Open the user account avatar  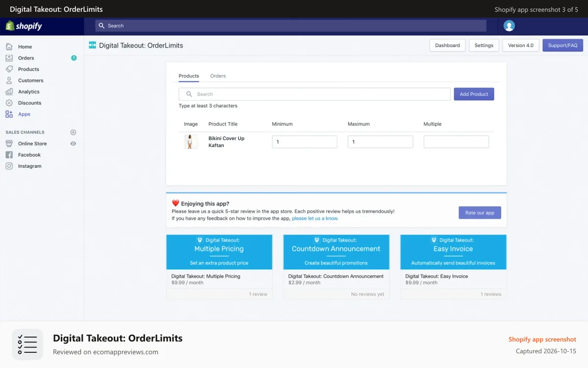(x=509, y=26)
